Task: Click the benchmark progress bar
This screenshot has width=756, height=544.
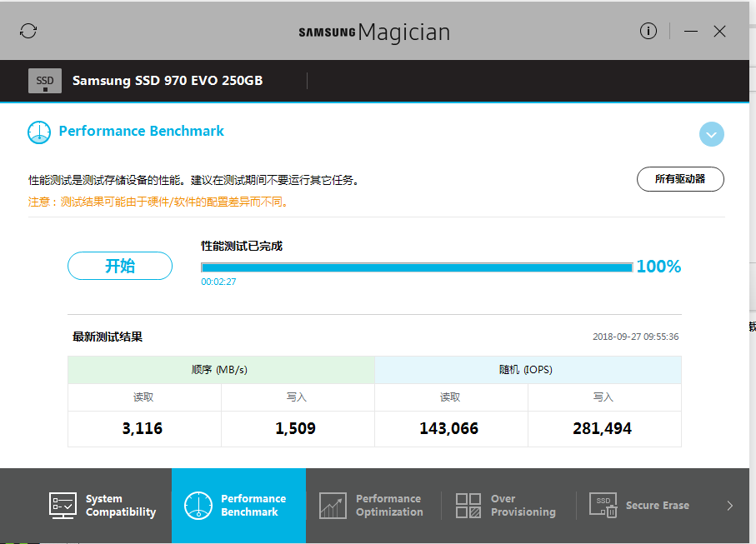Action: 417,267
